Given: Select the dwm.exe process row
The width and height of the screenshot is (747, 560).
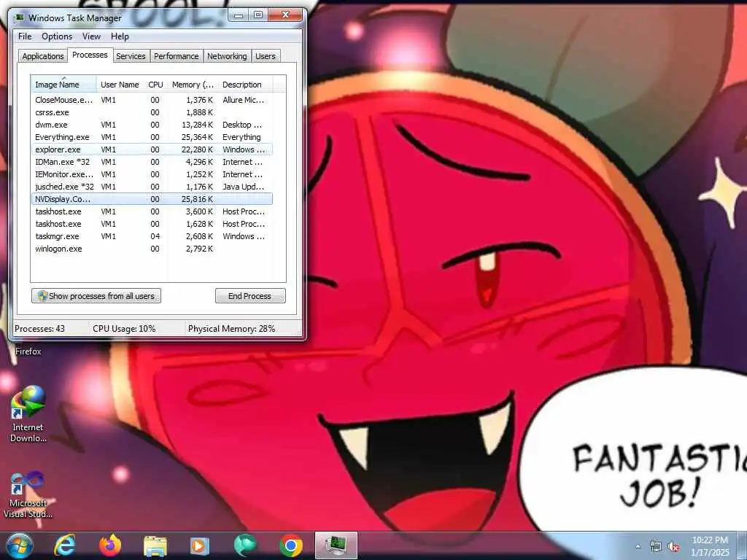Looking at the screenshot, I should pos(152,125).
